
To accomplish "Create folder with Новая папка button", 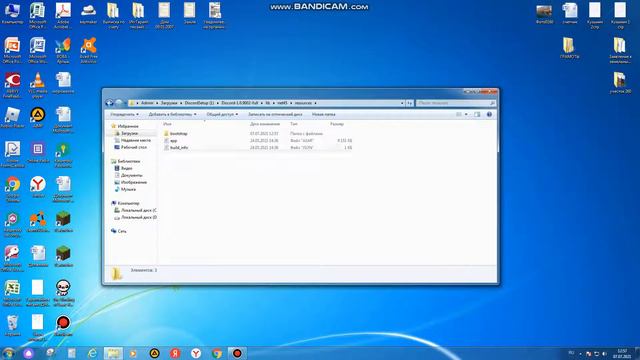I will pyautogui.click(x=324, y=115).
